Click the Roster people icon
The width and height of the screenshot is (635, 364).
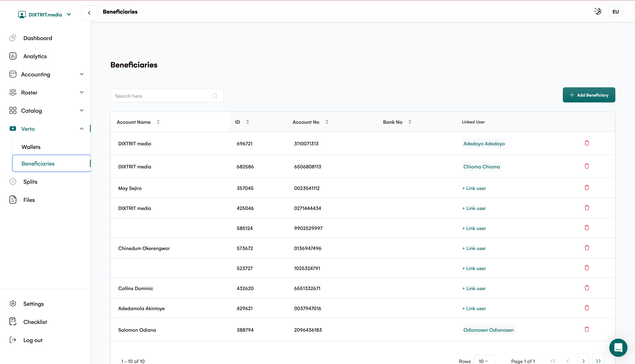(x=13, y=92)
